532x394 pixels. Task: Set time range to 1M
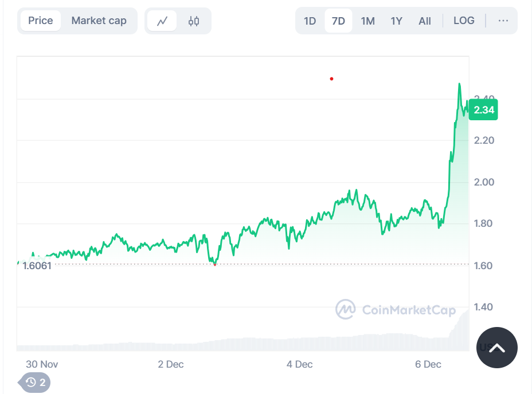367,21
